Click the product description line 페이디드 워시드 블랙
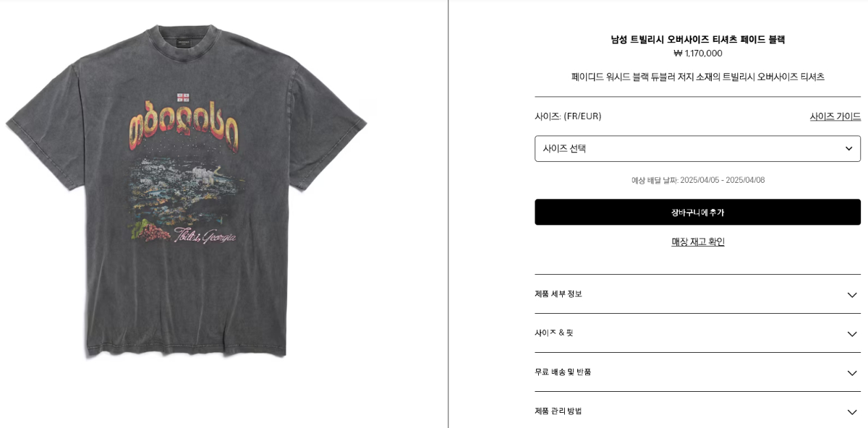Viewport: 868px width, 428px height. [697, 77]
